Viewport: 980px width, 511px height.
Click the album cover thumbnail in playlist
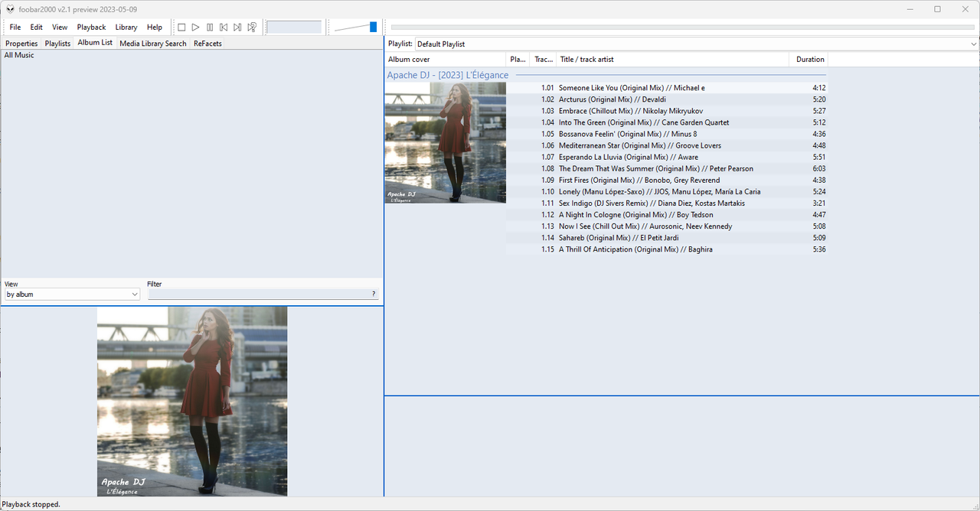(x=446, y=142)
